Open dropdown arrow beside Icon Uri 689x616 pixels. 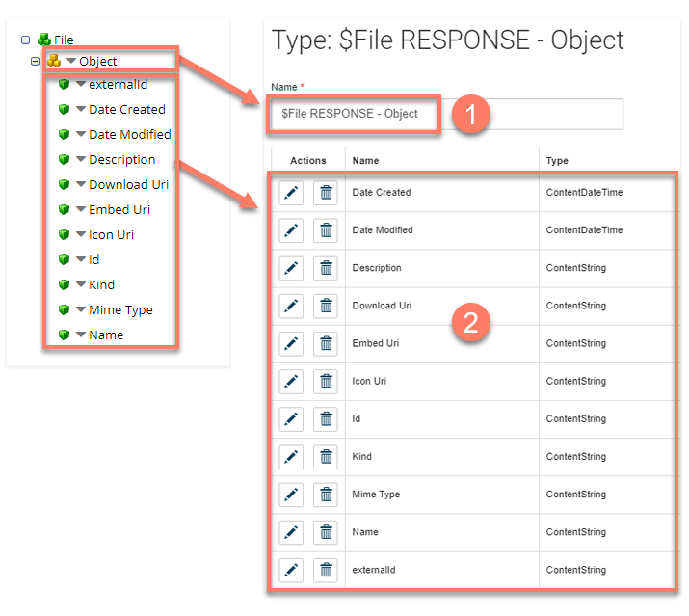tap(81, 234)
